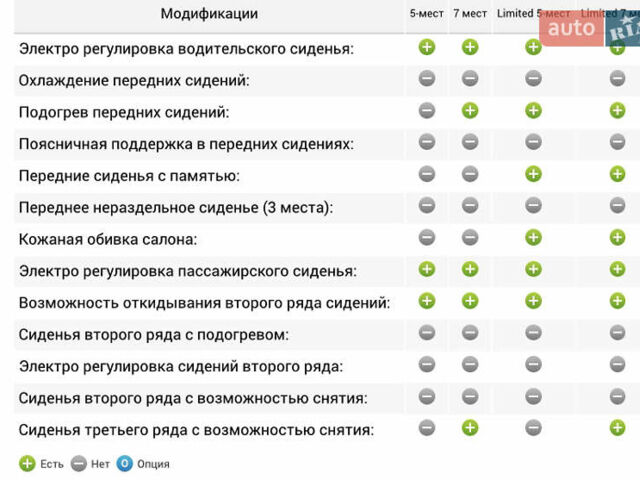Click the minus icon for Охлаждение передних сидений, Limited 5-мест column
The image size is (640, 480).
point(533,78)
